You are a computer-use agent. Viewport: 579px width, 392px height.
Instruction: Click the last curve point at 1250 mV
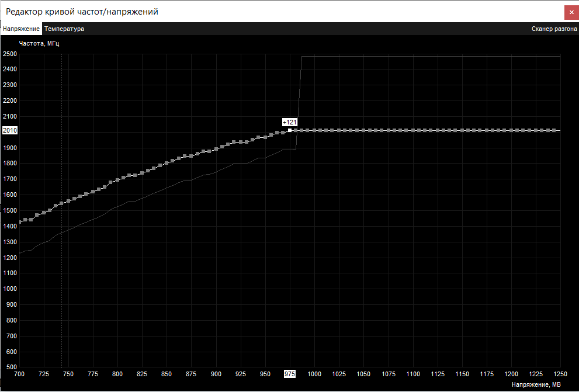[554, 130]
